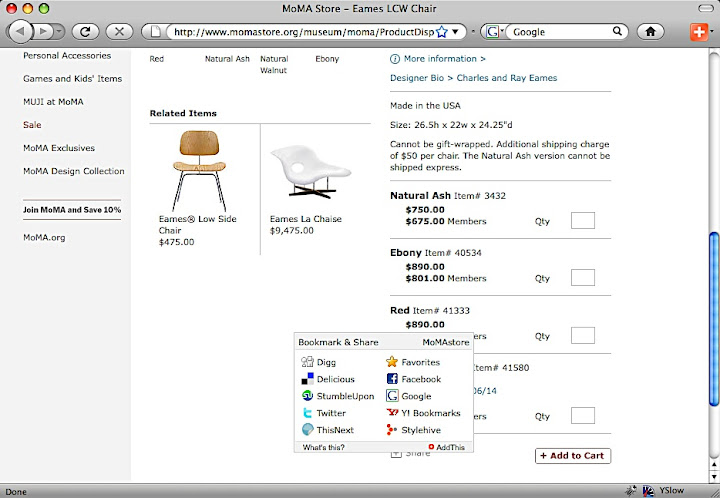Share via StumbleUpon icon
Viewport: 720px width, 498px height.
[x=307, y=396]
